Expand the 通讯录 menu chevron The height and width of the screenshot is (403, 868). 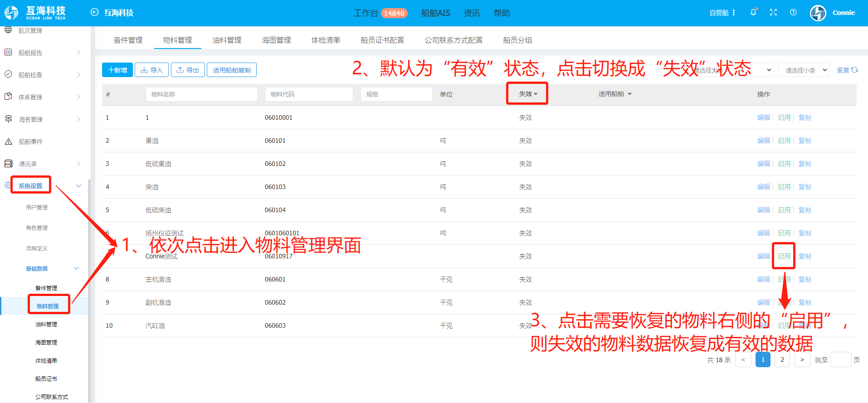point(78,164)
